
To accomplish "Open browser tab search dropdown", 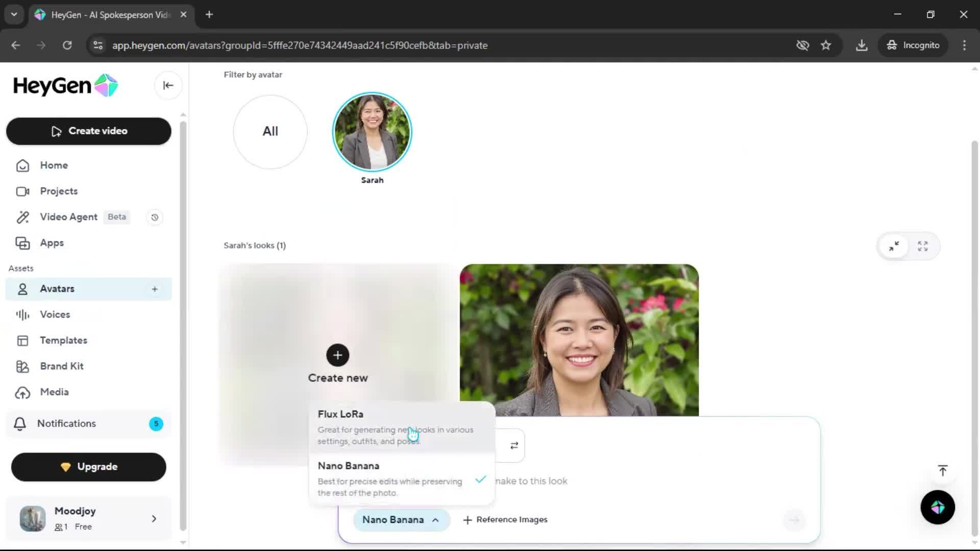I will 14,14.
